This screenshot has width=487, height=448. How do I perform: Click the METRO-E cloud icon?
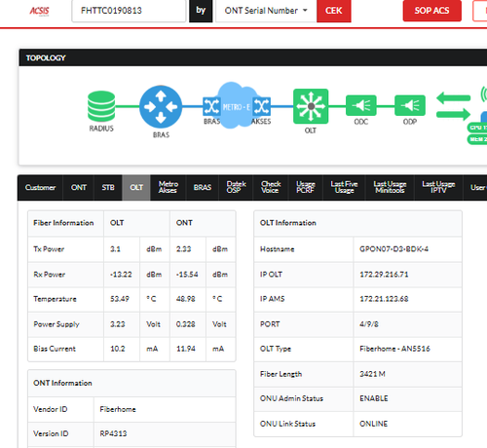tap(237, 105)
